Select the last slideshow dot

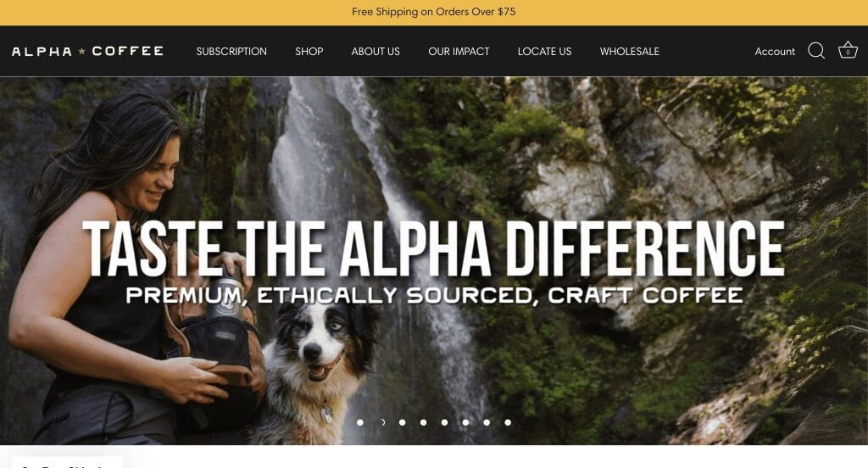pyautogui.click(x=508, y=422)
